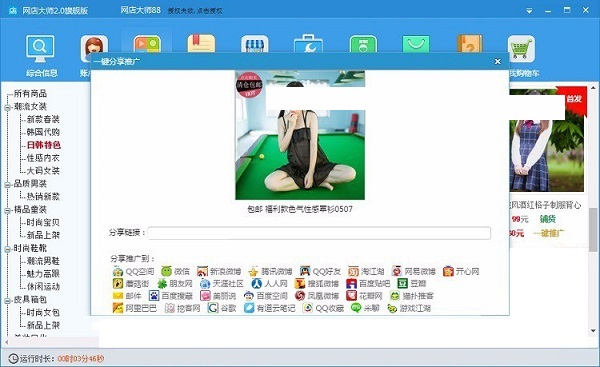Click the store awning toolbar icon
600x367 pixels.
pyautogui.click(x=254, y=44)
